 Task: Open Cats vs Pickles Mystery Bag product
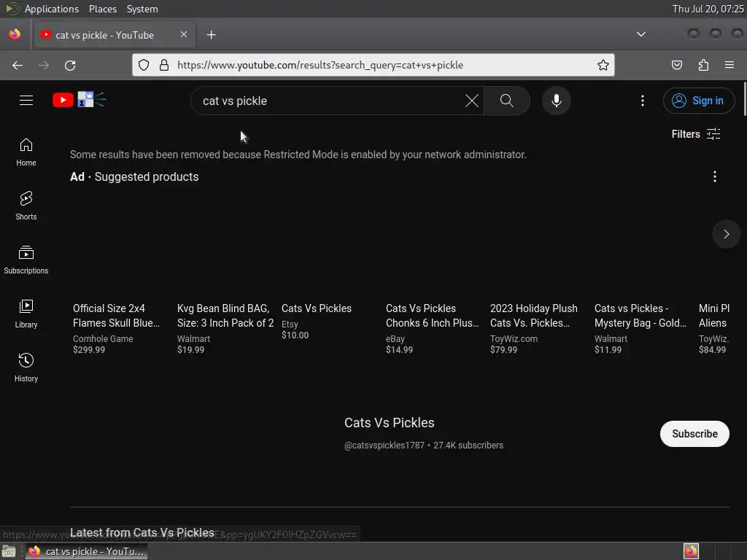coord(640,315)
